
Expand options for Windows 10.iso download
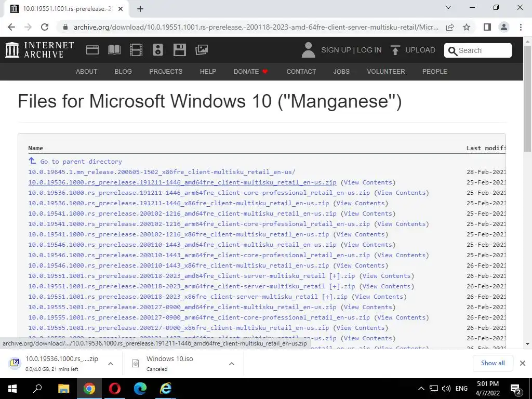pyautogui.click(x=232, y=364)
